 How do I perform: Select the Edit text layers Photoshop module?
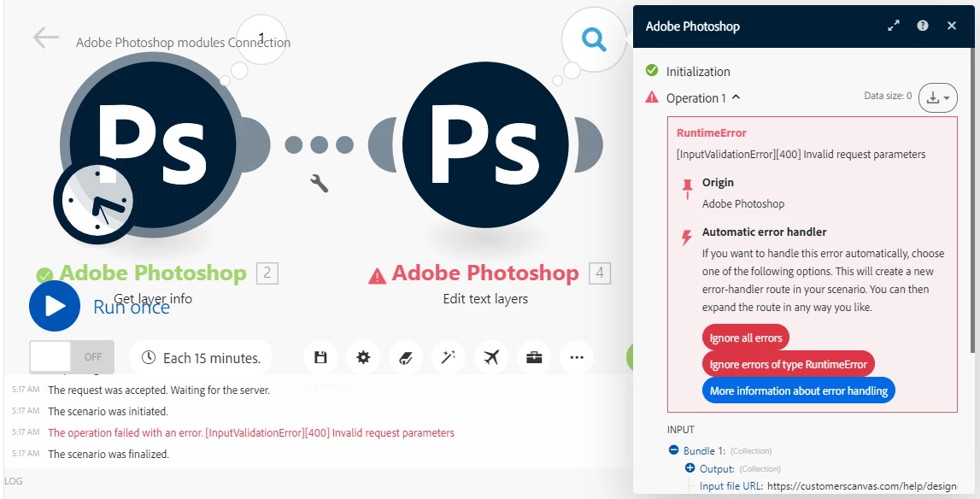[485, 144]
